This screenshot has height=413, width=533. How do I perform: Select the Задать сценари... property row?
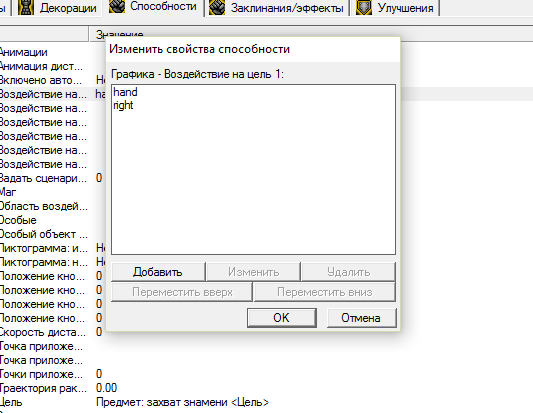tap(44, 178)
